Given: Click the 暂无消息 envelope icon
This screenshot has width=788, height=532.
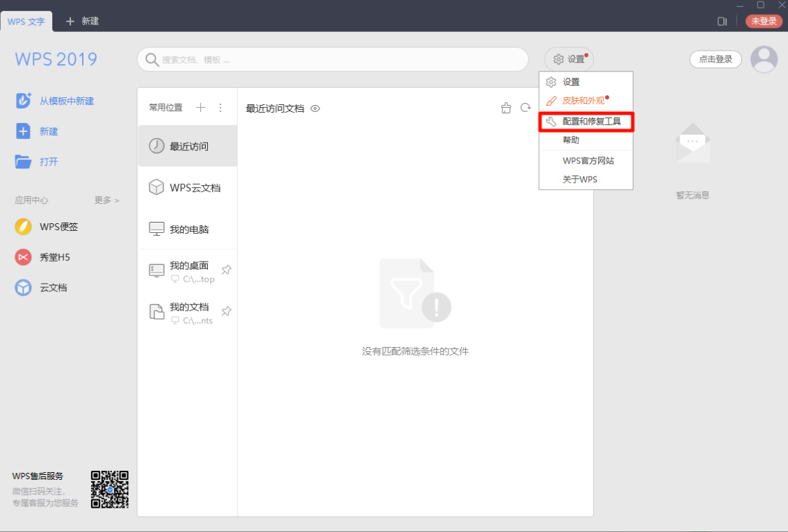Looking at the screenshot, I should coord(693,143).
